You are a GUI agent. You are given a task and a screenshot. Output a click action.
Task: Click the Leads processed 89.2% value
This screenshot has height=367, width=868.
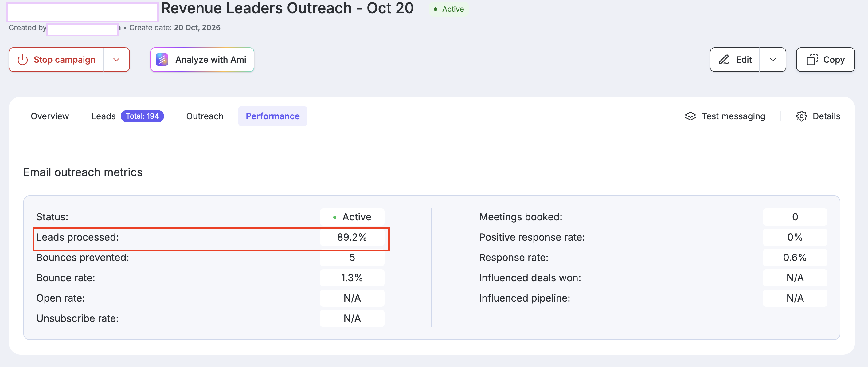tap(352, 238)
